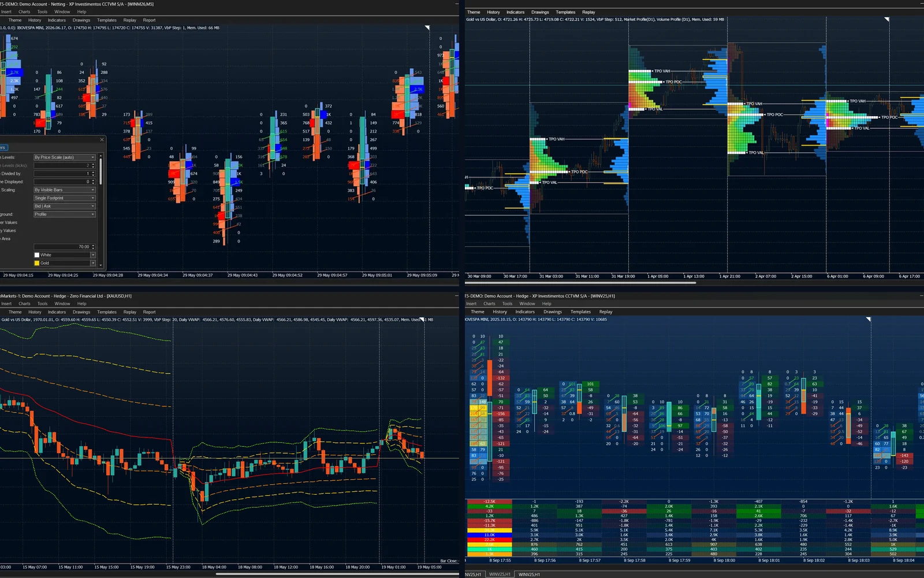The width and height of the screenshot is (924, 578).
Task: Click the scroll-down arrow of dialog scrollbar
Action: click(100, 265)
